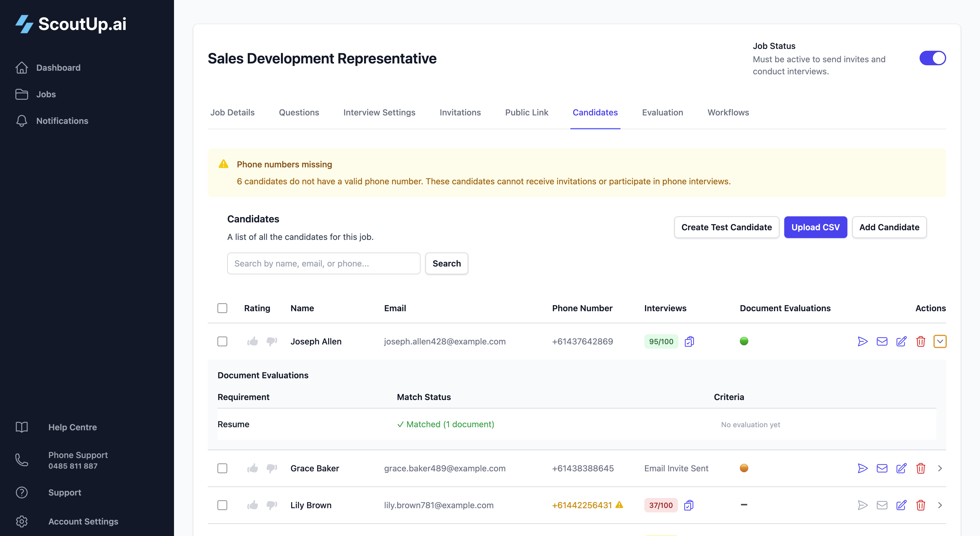This screenshot has height=536, width=980.
Task: Switch to the Evaluation tab
Action: pyautogui.click(x=662, y=112)
